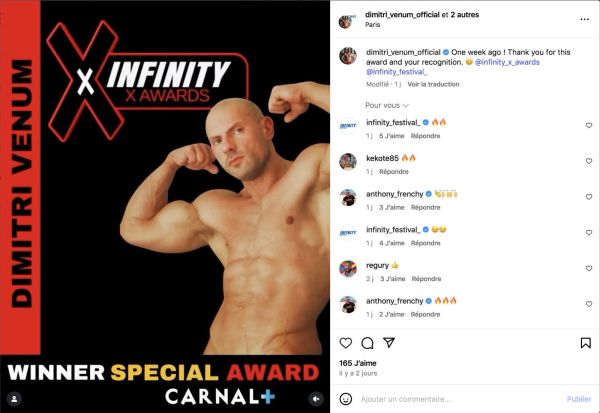View who liked via '165 J'aime'
This screenshot has width=600, height=413.
(358, 363)
